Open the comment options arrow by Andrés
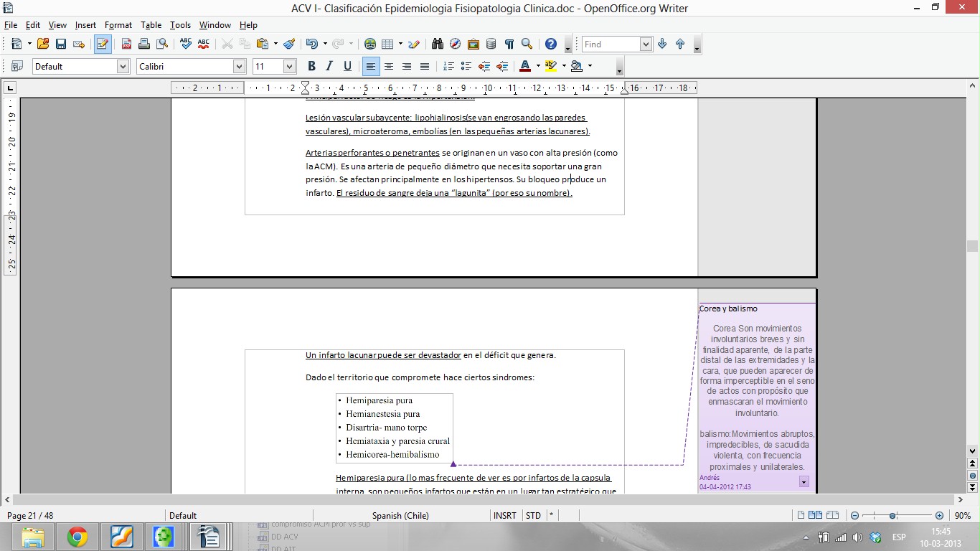This screenshot has height=551, width=980. (804, 482)
